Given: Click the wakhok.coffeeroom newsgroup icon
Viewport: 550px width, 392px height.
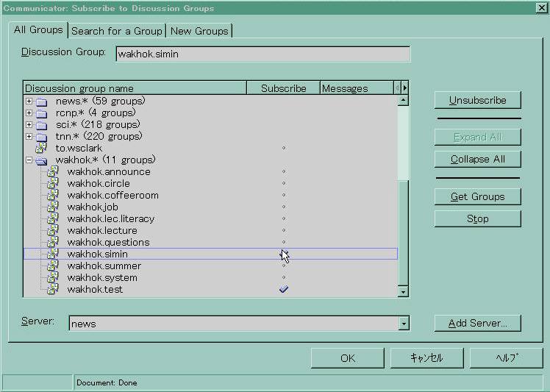Looking at the screenshot, I should pyautogui.click(x=52, y=196).
